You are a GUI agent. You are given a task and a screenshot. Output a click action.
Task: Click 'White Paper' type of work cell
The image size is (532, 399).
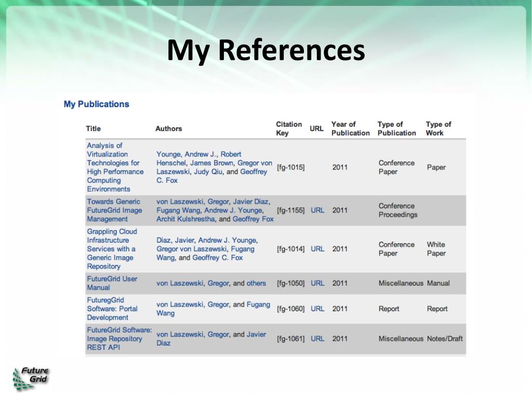(x=436, y=249)
